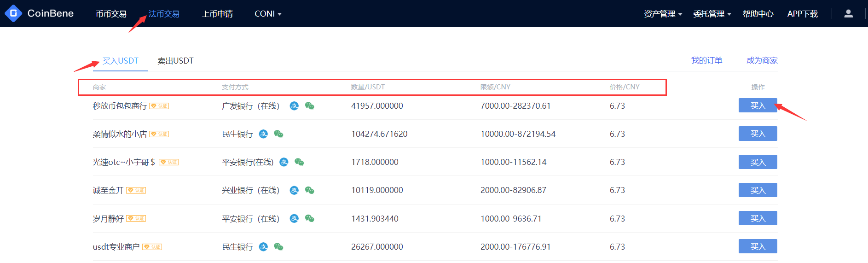
Task: Click 认证 badge beside 秒放币包包商行
Action: [159, 106]
